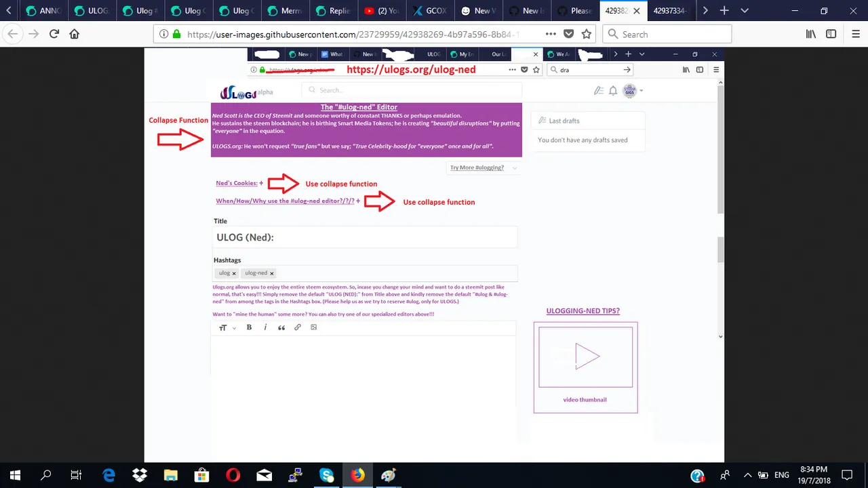868x488 pixels.
Task: Open the heading size dropdown in editor
Action: tap(227, 328)
